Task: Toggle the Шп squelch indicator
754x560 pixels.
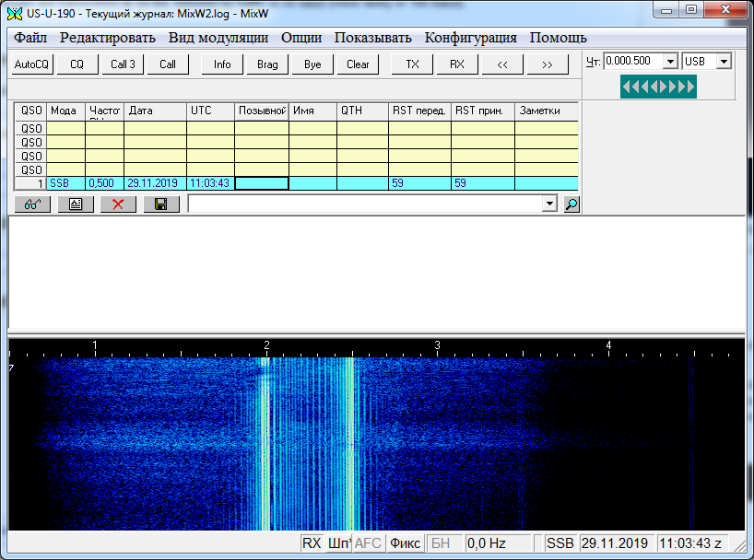Action: pos(339,543)
